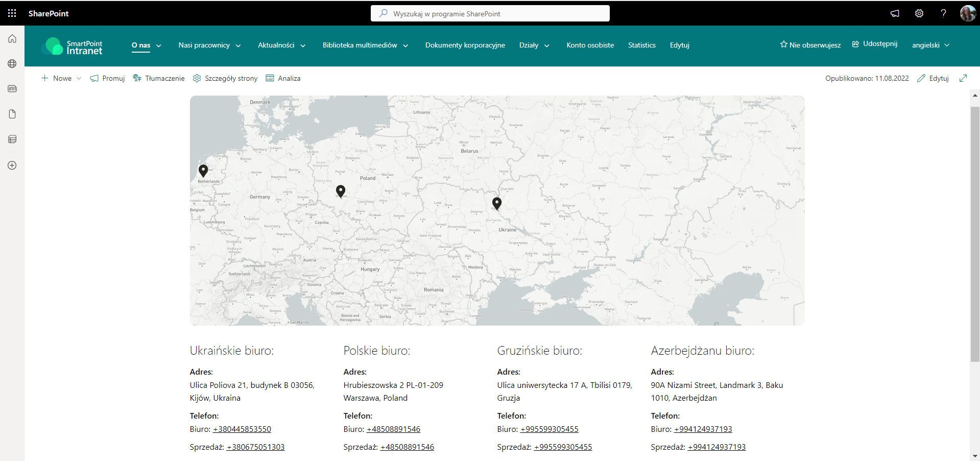
Task: Call the Ukrainian office number +380445853550
Action: (x=242, y=429)
